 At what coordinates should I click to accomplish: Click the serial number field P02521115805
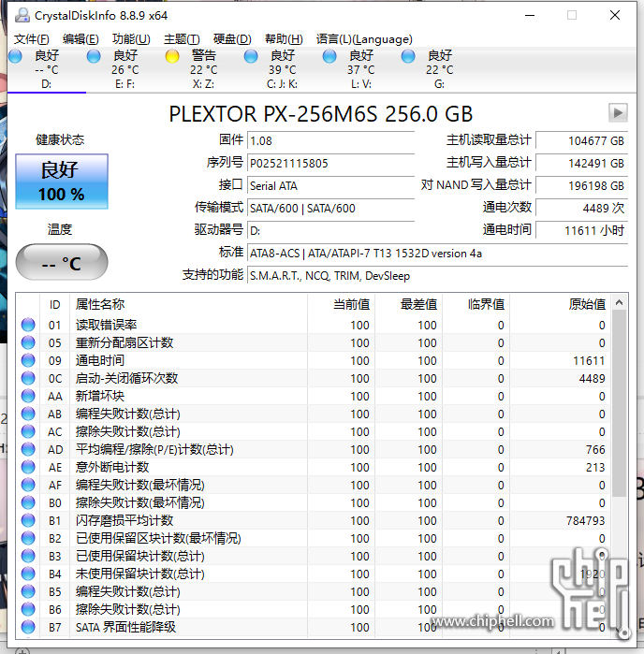(x=330, y=163)
